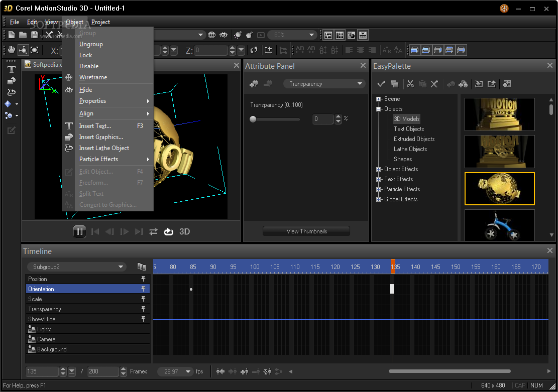Image resolution: width=558 pixels, height=392 pixels.
Task: Click the View Thumbnails button
Action: [306, 231]
